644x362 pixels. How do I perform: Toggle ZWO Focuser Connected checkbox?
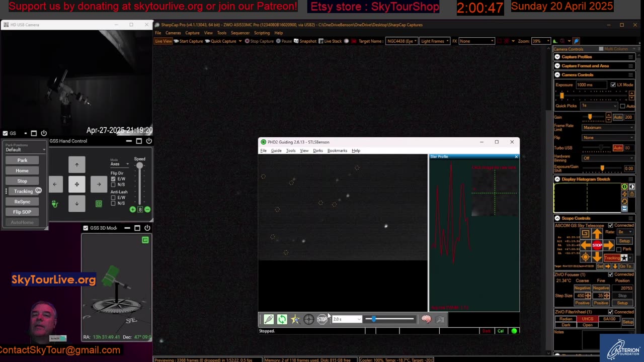(610, 275)
